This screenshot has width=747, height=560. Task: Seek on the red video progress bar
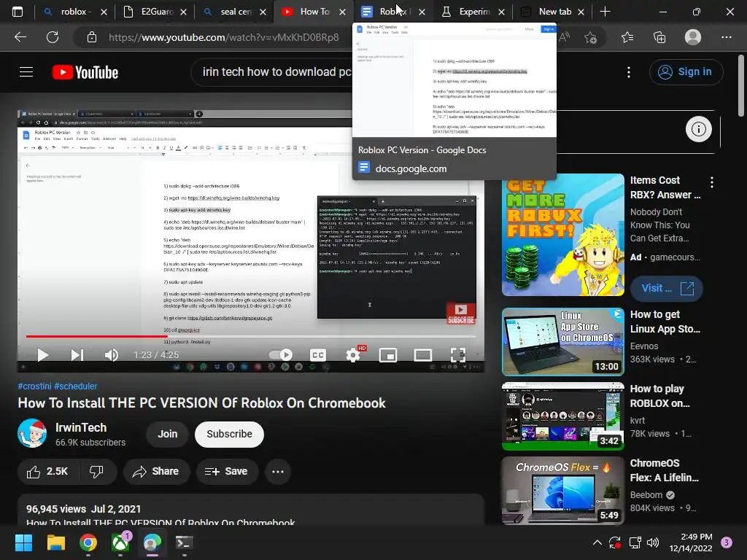[x=251, y=336]
